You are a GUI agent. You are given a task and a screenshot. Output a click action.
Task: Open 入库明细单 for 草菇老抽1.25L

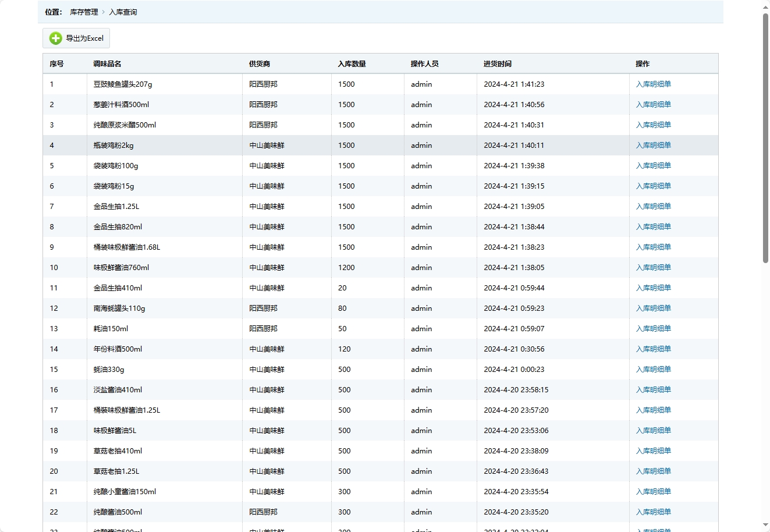coord(653,471)
